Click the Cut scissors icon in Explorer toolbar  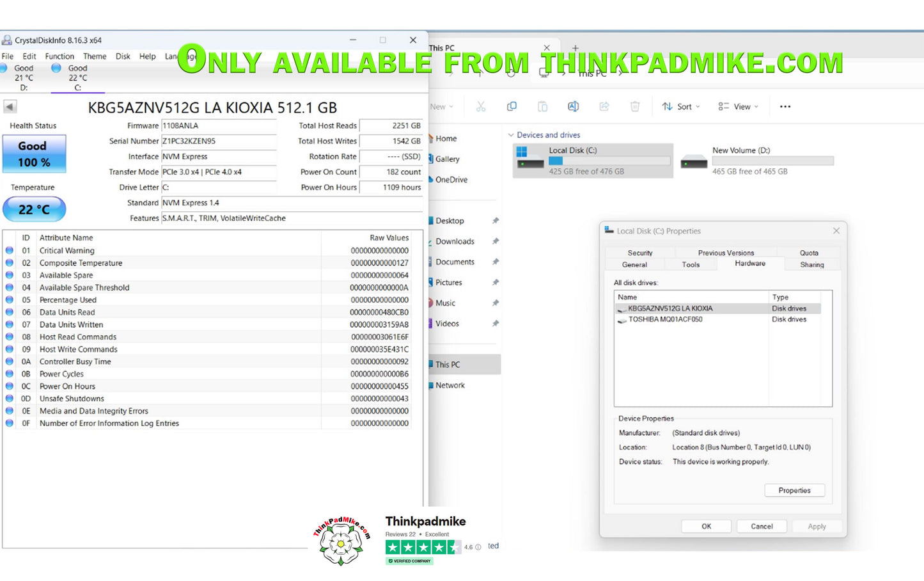tap(481, 106)
